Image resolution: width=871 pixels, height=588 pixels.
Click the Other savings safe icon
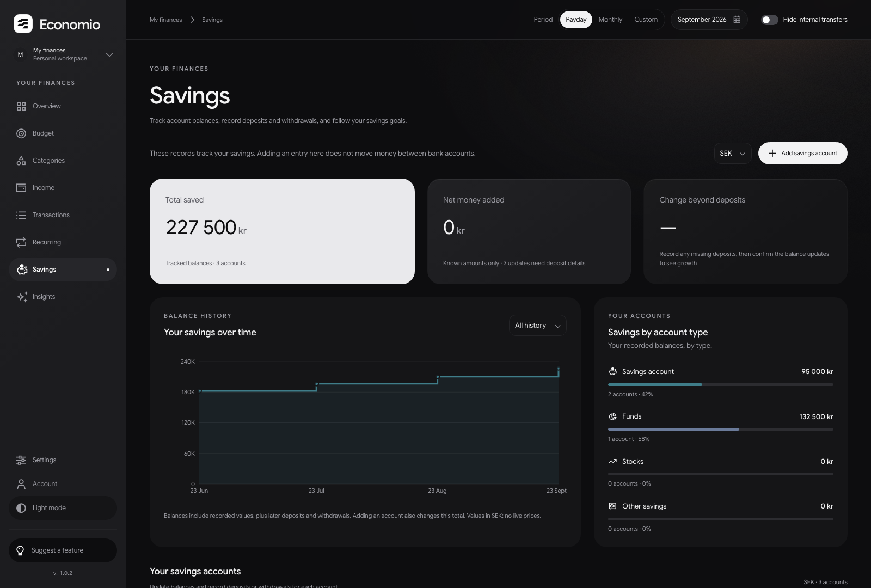(612, 506)
